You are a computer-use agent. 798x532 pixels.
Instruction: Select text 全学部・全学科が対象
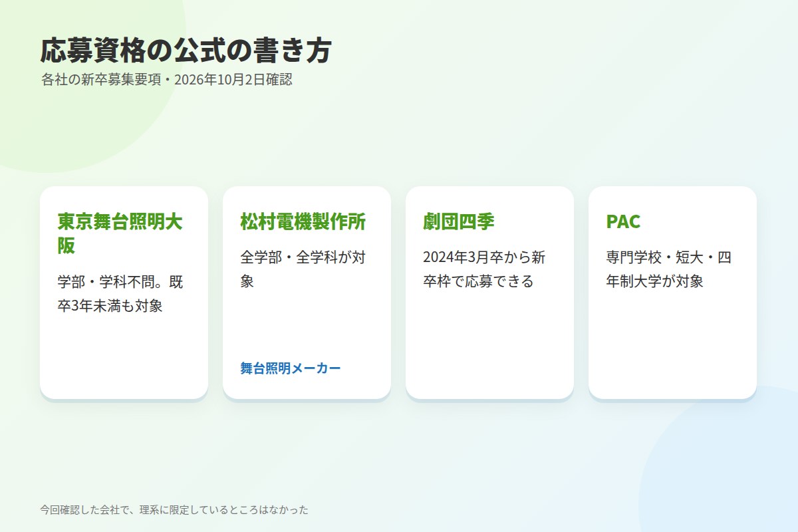tap(303, 269)
